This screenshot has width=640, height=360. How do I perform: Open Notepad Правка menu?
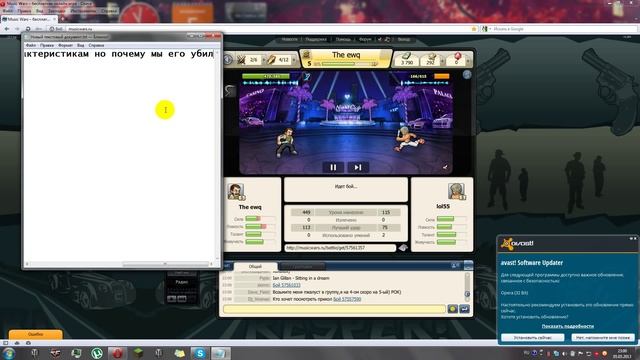[x=47, y=45]
